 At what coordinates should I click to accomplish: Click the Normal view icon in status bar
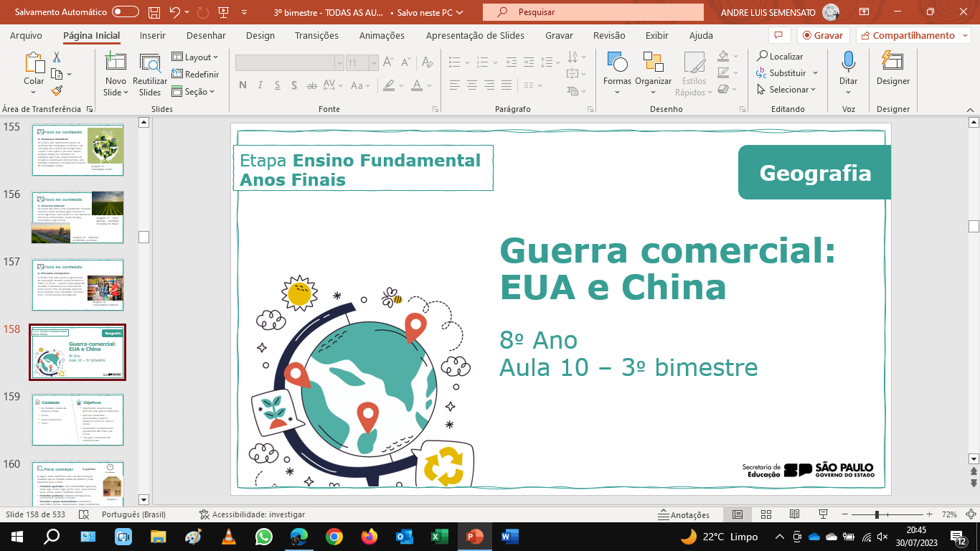[x=737, y=514]
